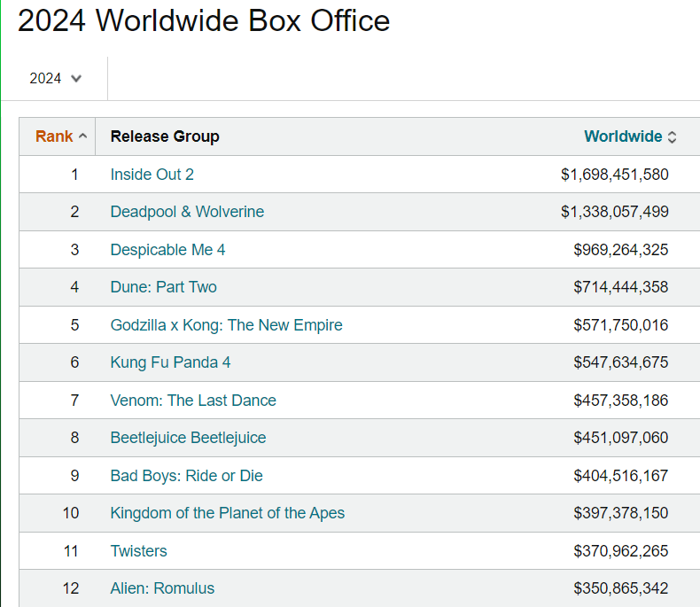700x607 pixels.
Task: Click the Worldwide sort arrows icon
Action: click(x=672, y=137)
